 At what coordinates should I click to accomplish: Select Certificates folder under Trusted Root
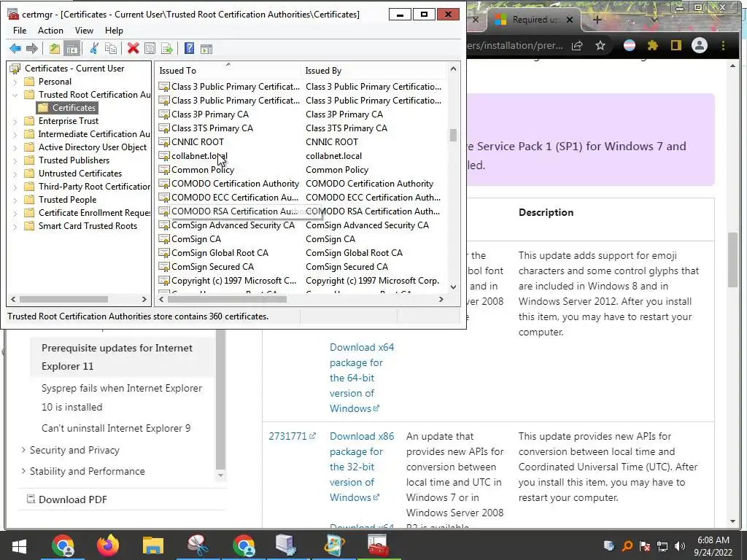point(68,108)
